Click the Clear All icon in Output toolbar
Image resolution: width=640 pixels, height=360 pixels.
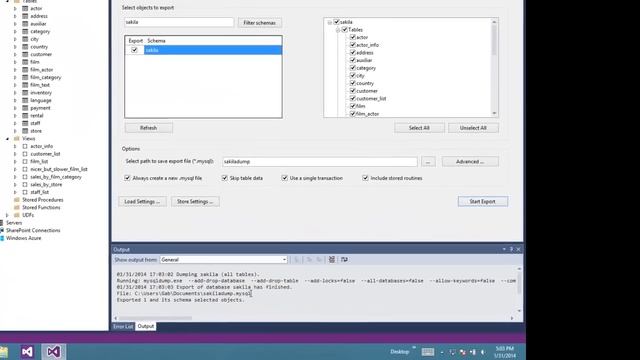click(x=332, y=260)
